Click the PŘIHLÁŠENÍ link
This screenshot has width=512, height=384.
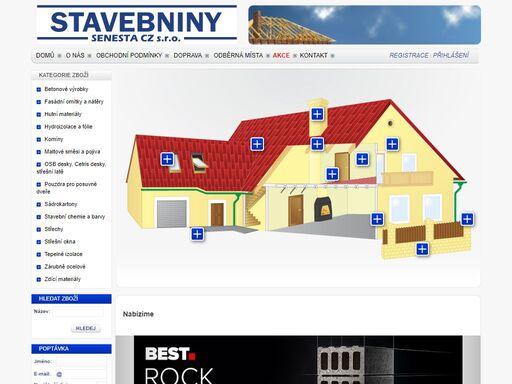pyautogui.click(x=451, y=55)
